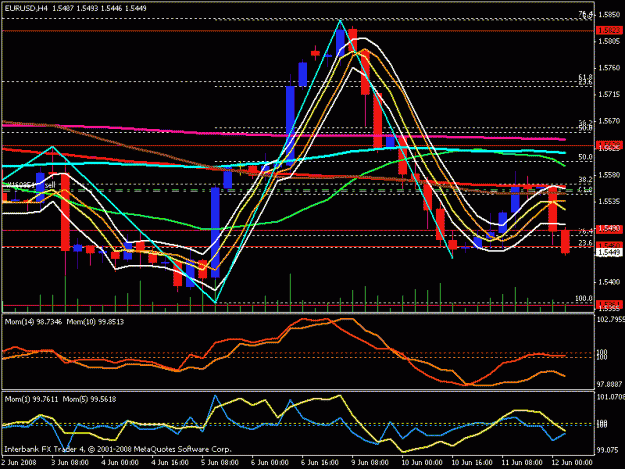Pick the 1.5670 price scale value
Image resolution: width=625 pixels, height=469 pixels.
(x=609, y=121)
